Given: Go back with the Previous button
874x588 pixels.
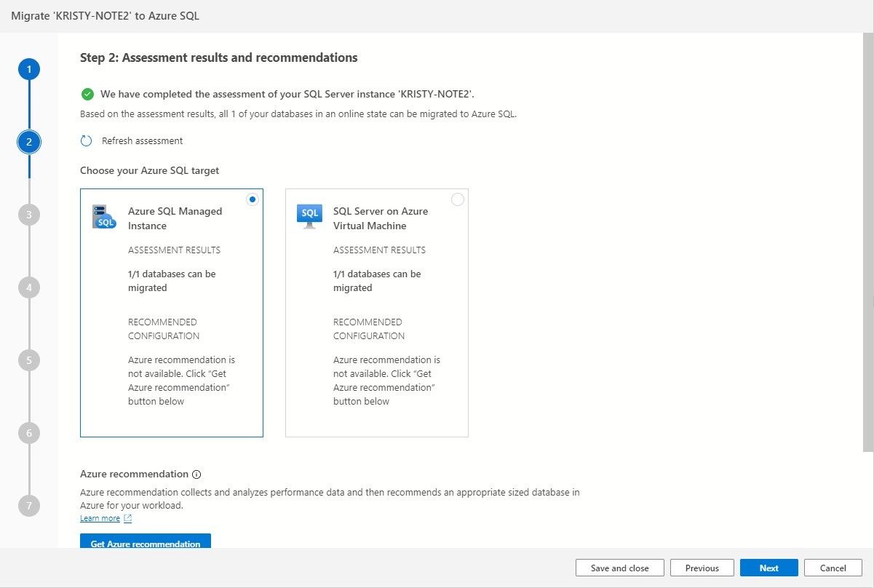Looking at the screenshot, I should tap(702, 568).
